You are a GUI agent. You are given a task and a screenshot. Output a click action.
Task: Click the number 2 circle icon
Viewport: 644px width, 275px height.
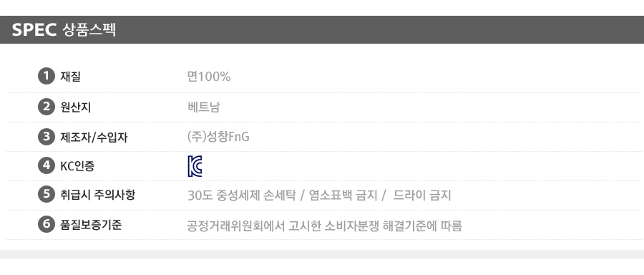(x=47, y=107)
